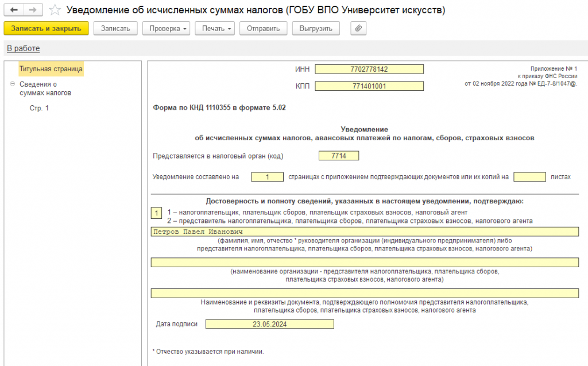Screen dimensions: 588x366
Task: Open Стр. 1 in the navigation tree
Action: 39,108
